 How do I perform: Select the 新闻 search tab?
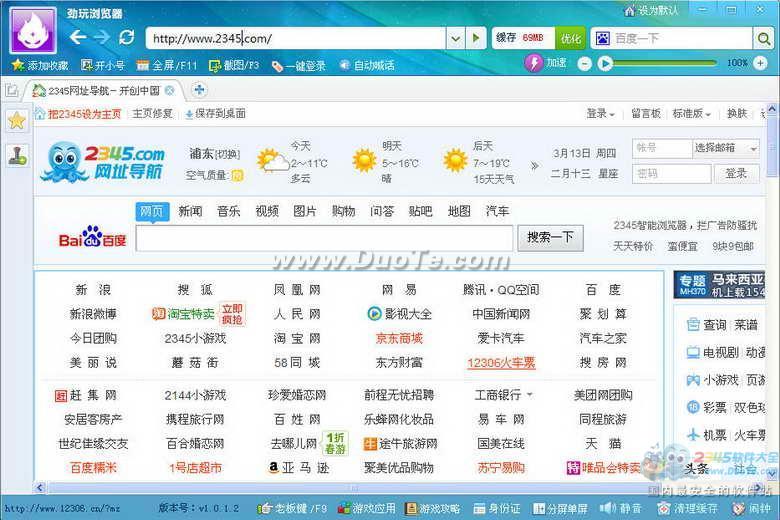coord(190,211)
